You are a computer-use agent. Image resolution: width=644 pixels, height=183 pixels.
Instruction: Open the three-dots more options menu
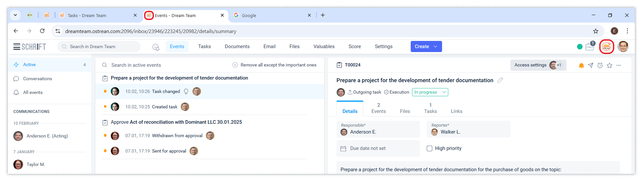click(x=619, y=65)
